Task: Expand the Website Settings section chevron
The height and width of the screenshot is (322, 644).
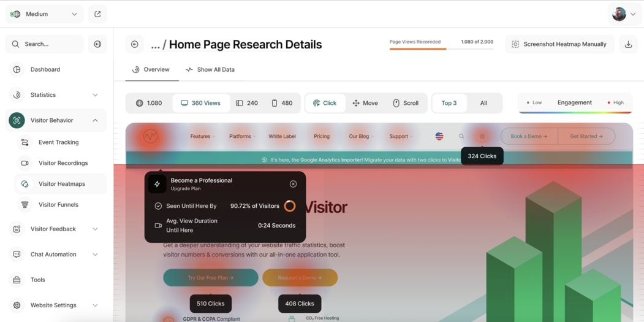Action: point(96,305)
